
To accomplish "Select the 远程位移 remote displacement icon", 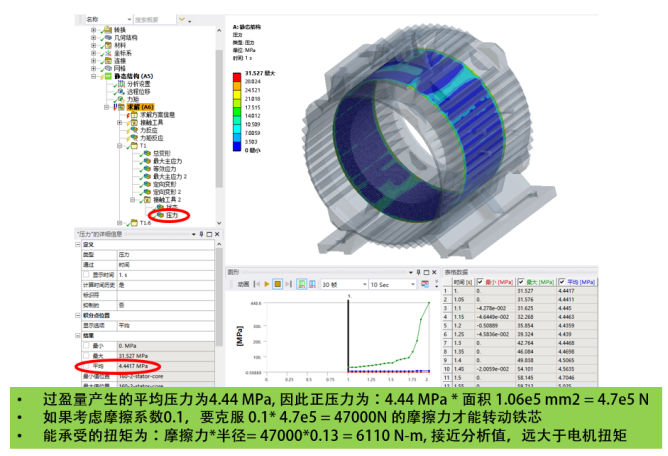I will [x=121, y=92].
